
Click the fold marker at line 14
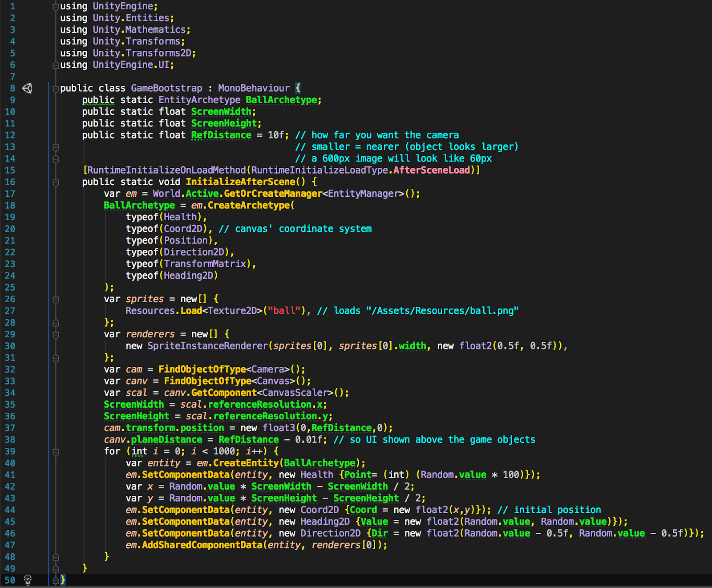(55, 158)
